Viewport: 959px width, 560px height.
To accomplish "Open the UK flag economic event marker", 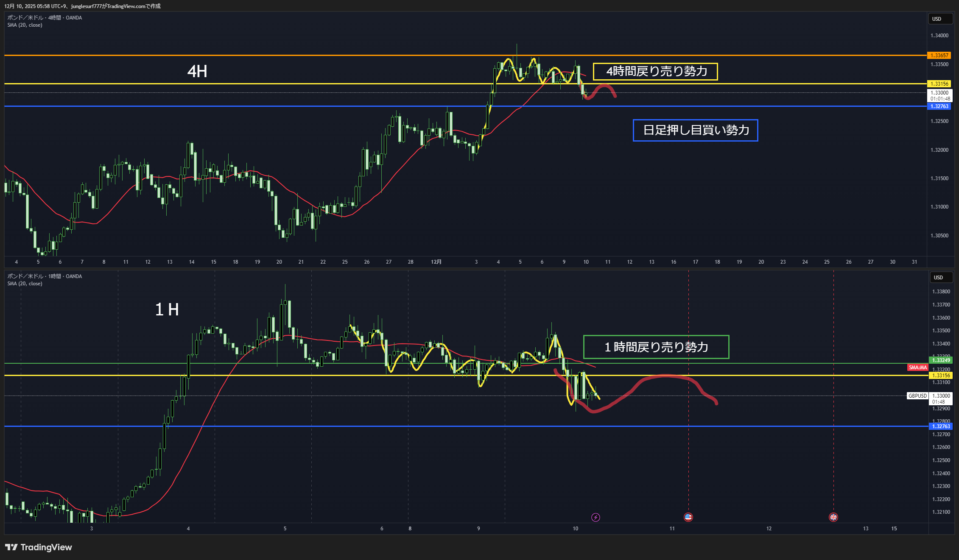I will [833, 517].
